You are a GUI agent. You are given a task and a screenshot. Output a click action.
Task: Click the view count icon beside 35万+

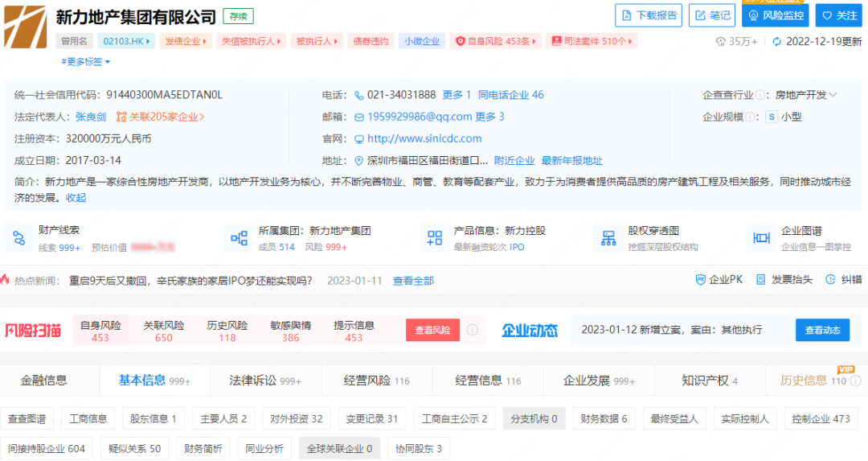click(720, 42)
